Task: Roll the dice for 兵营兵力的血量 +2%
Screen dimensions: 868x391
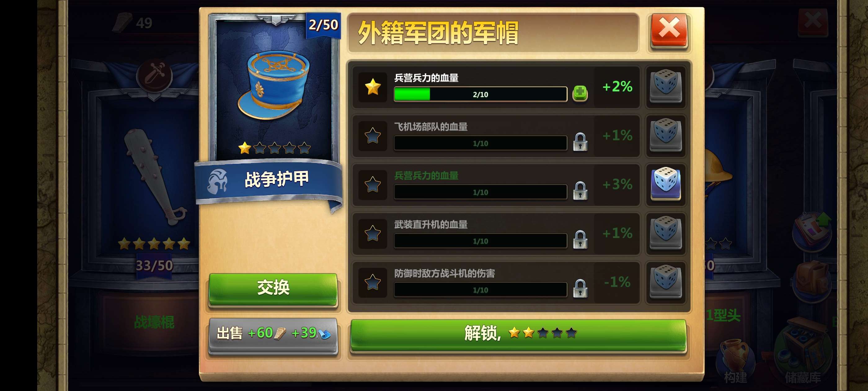Action: [666, 86]
